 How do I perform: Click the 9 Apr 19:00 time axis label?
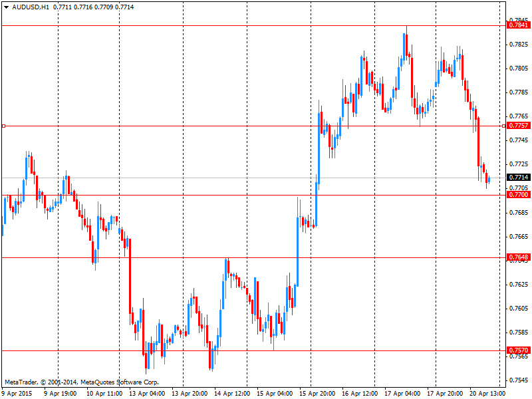[60, 394]
